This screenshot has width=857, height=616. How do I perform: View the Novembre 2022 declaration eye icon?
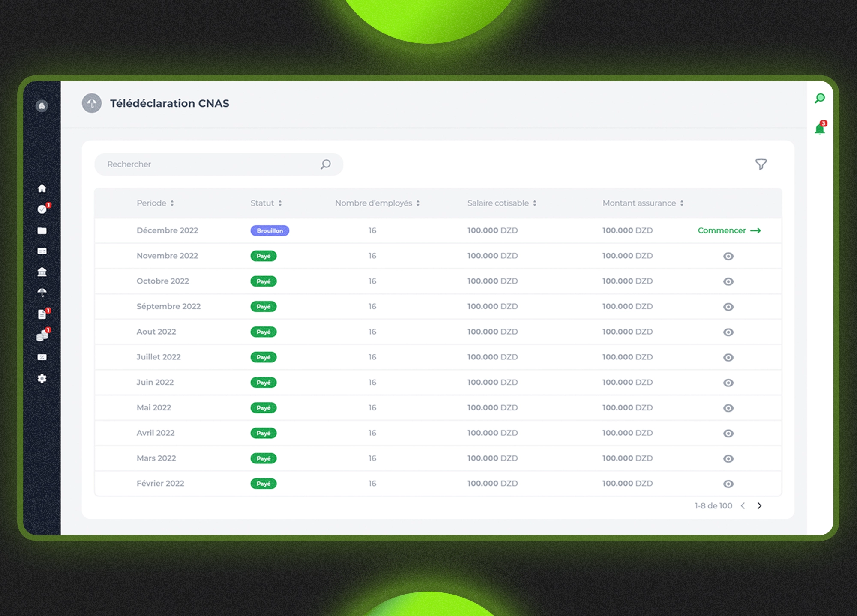[728, 256]
